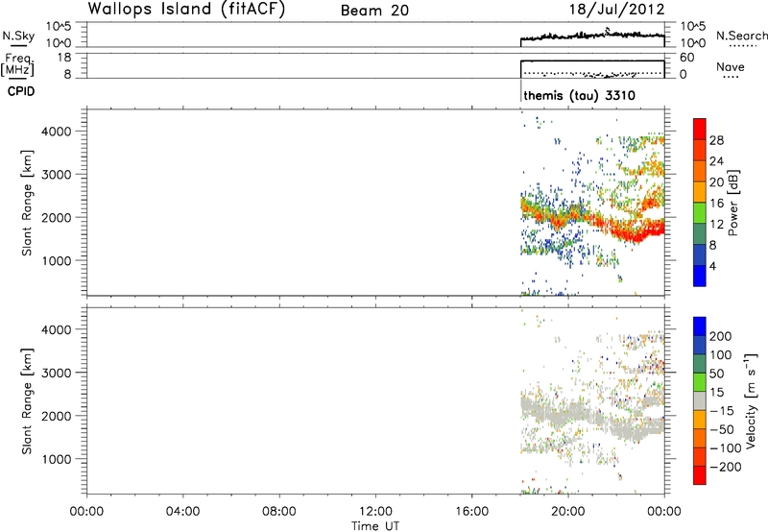Click the '20:00' time tick label
This screenshot has height=532, width=768.
pyautogui.click(x=567, y=512)
